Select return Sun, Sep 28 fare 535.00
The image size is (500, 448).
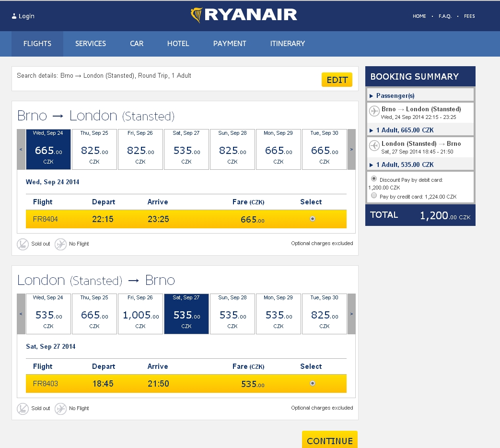pyautogui.click(x=233, y=314)
